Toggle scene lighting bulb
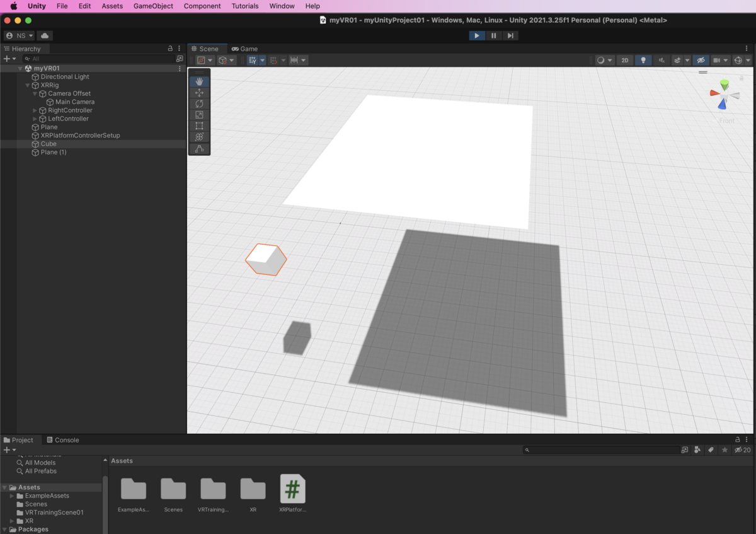756x534 pixels. (643, 61)
